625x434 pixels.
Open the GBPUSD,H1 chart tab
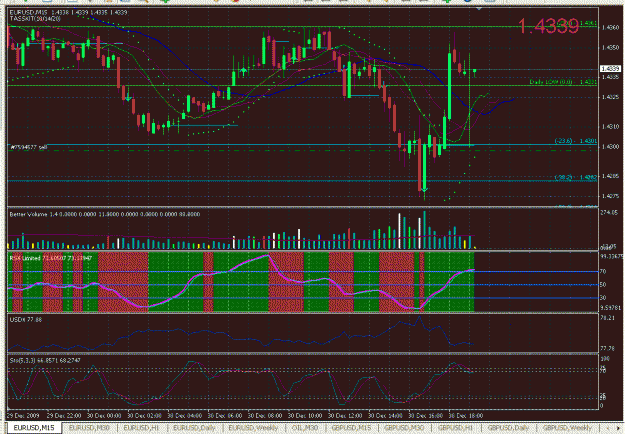(x=454, y=428)
